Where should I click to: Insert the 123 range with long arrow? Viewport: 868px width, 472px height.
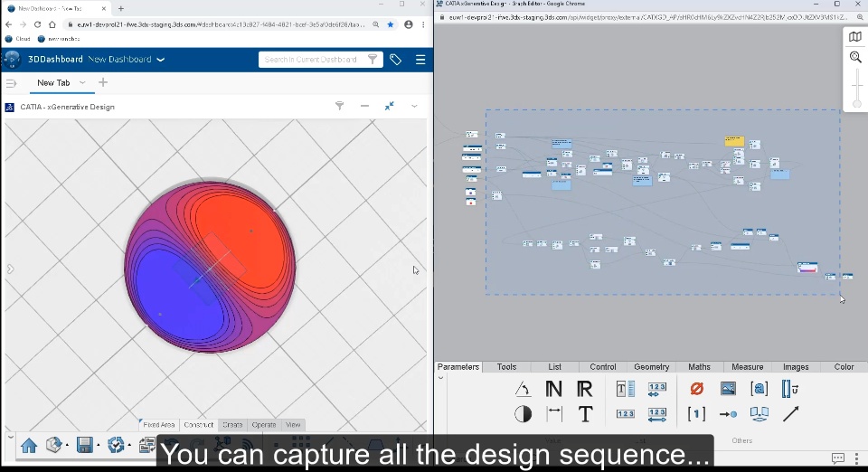click(x=657, y=414)
